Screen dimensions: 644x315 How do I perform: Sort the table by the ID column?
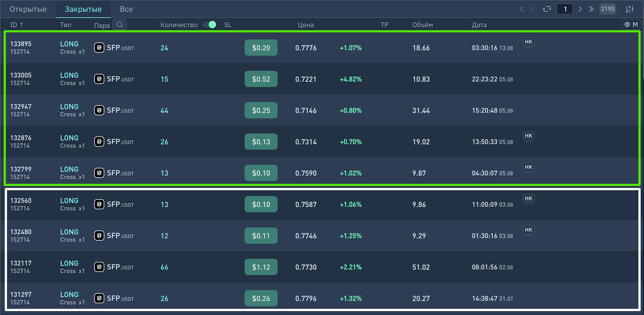coord(16,25)
